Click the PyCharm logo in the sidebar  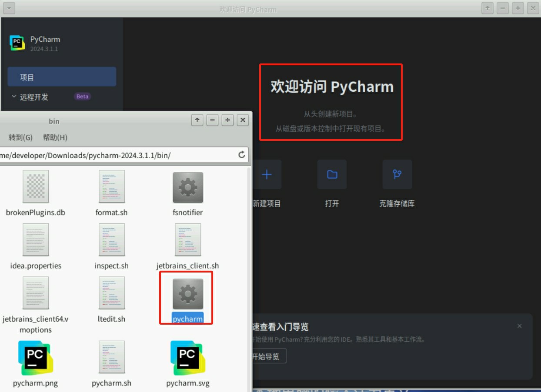[17, 43]
